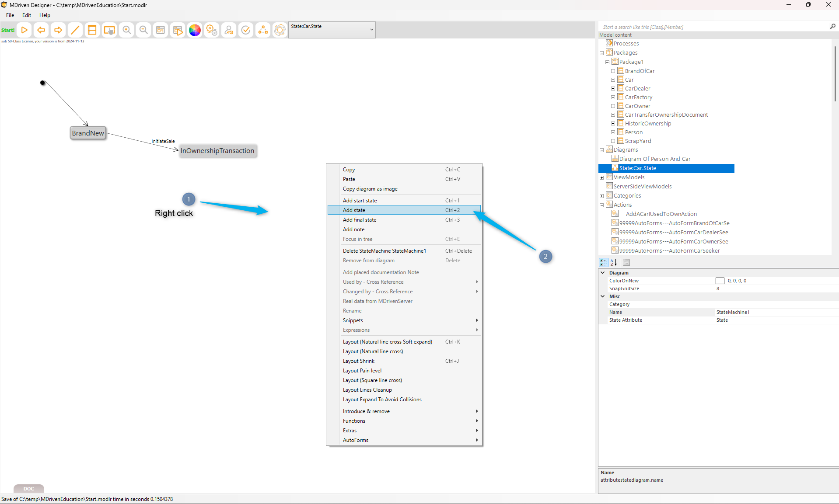Click the zoom in magnifier icon
839x504 pixels.
126,30
